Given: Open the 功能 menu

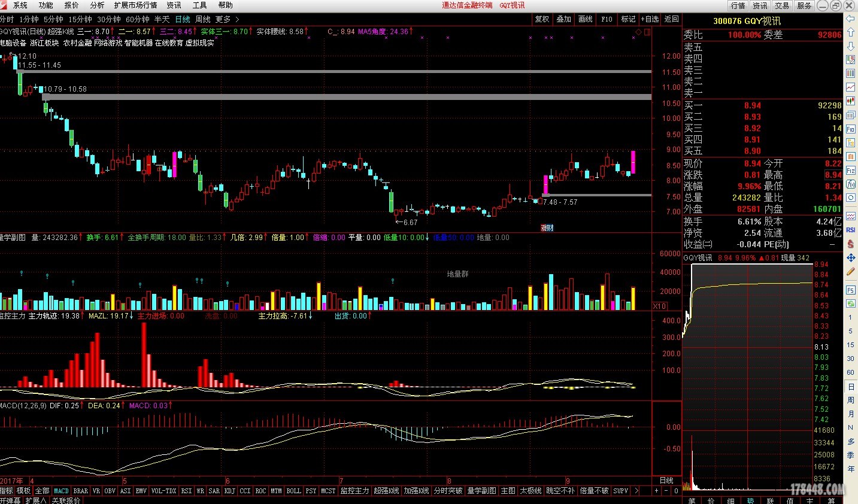Looking at the screenshot, I should (46, 5).
